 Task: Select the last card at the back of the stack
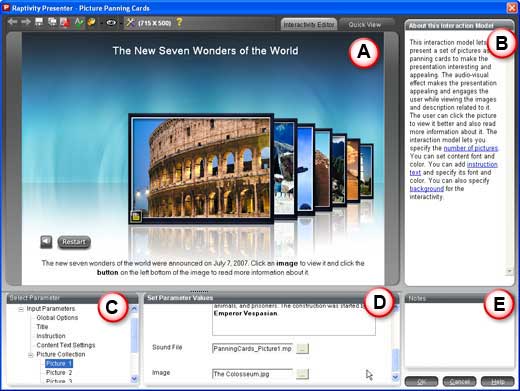pyautogui.click(x=367, y=171)
